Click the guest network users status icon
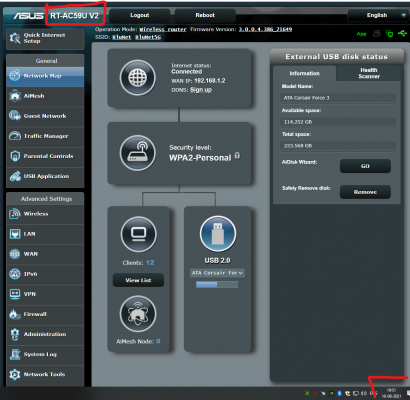This screenshot has width=410, height=400. tap(377, 33)
